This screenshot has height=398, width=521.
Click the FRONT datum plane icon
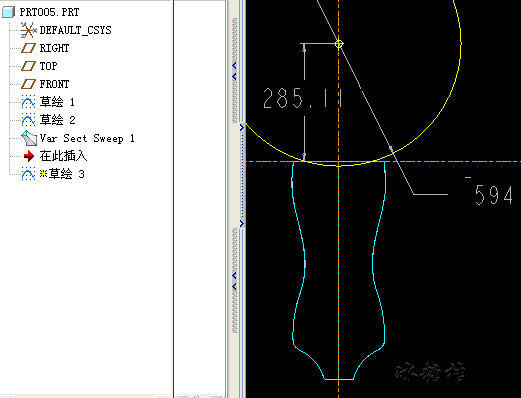click(x=28, y=84)
